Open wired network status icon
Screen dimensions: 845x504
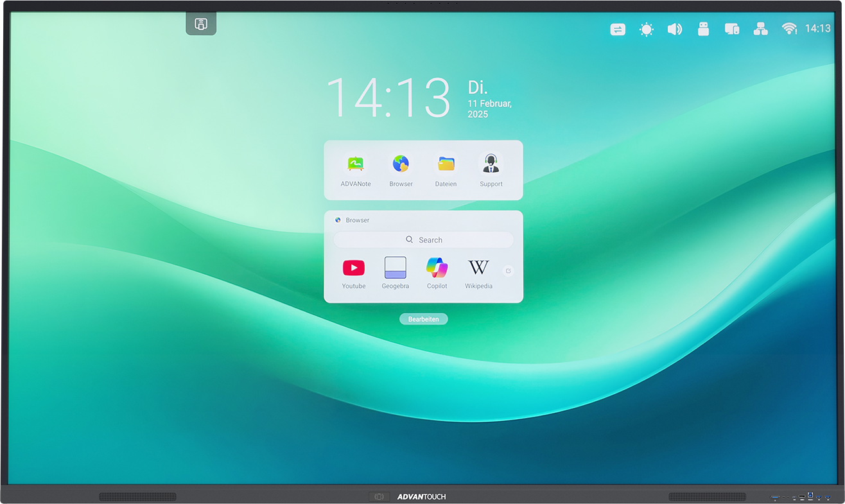coord(760,29)
